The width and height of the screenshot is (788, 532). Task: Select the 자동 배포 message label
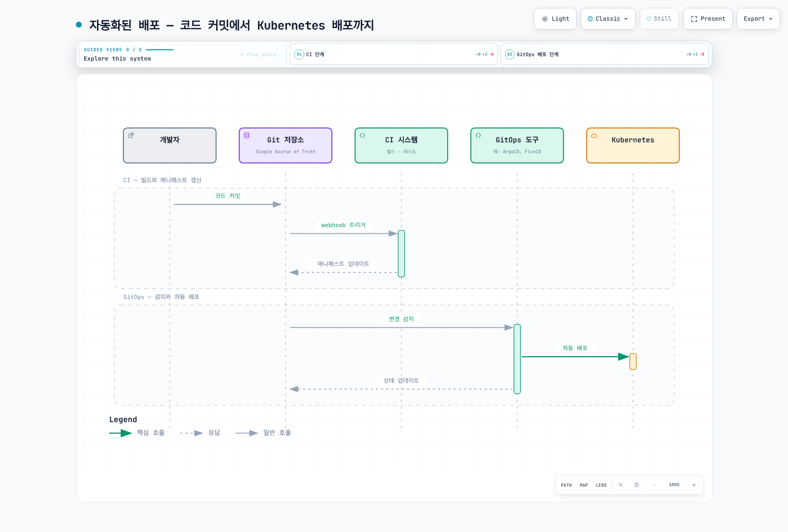click(x=575, y=348)
